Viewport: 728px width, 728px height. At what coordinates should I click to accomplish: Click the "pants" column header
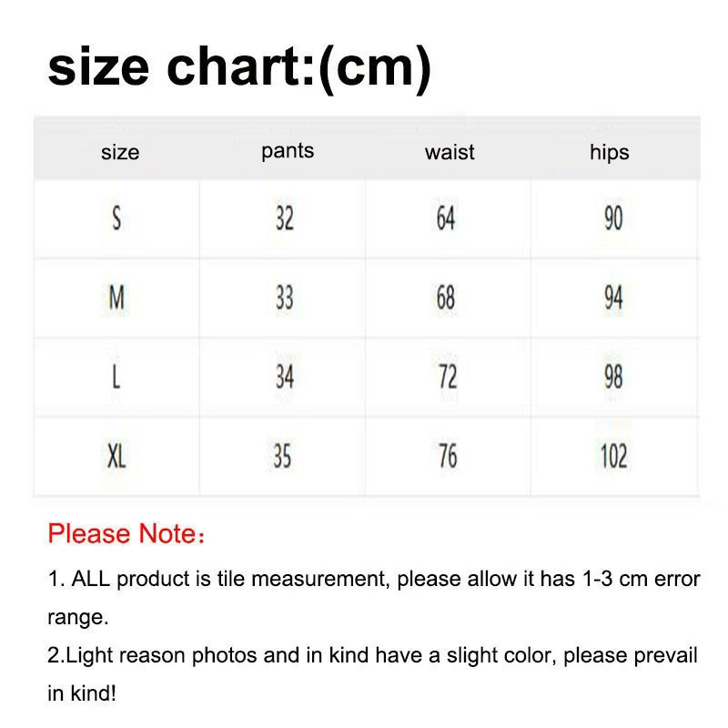287,151
